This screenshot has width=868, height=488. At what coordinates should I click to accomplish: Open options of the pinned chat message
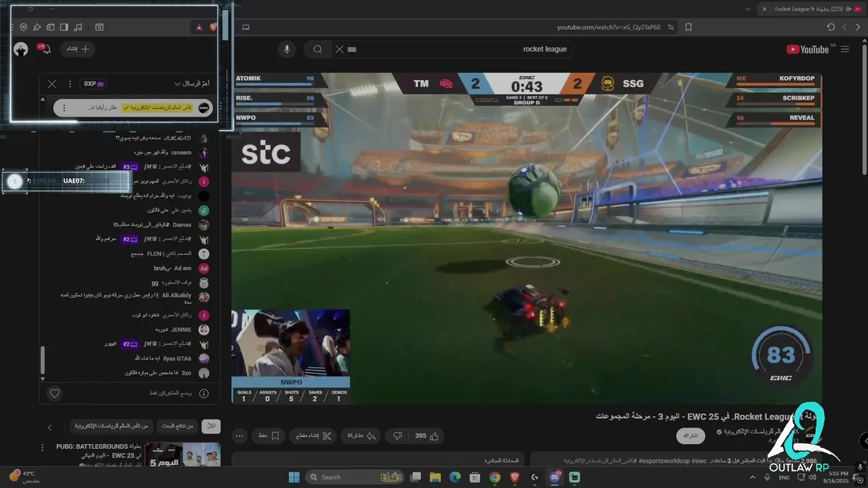pos(64,108)
